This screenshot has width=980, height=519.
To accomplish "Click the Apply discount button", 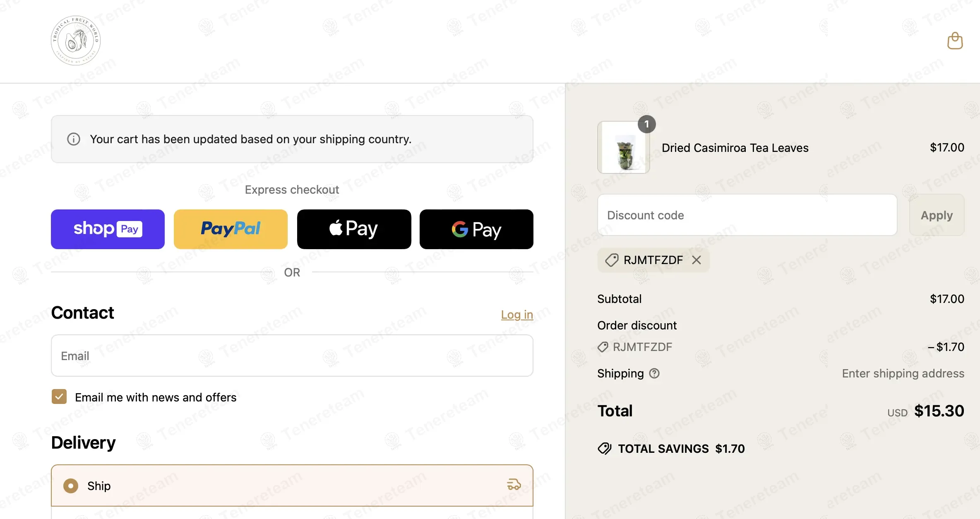I will click(937, 215).
